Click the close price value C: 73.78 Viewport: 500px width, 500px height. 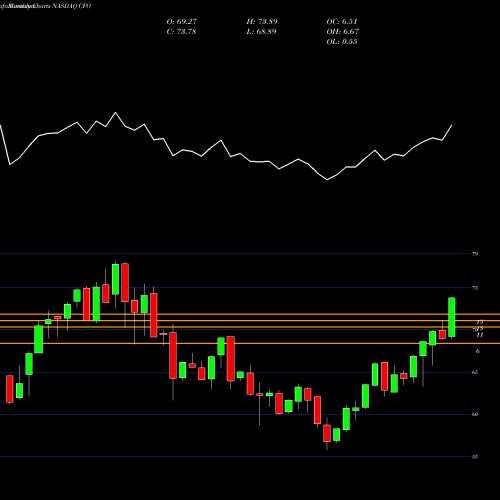(x=181, y=32)
